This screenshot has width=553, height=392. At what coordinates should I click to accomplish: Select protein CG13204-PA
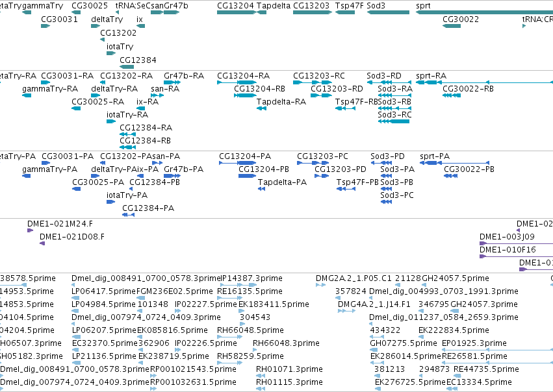click(245, 156)
